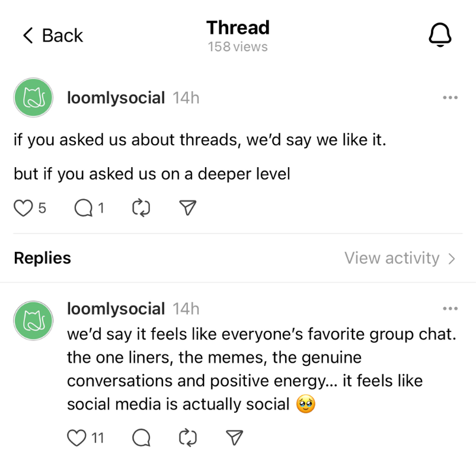
Task: Select the Thread title header
Action: pos(238,27)
